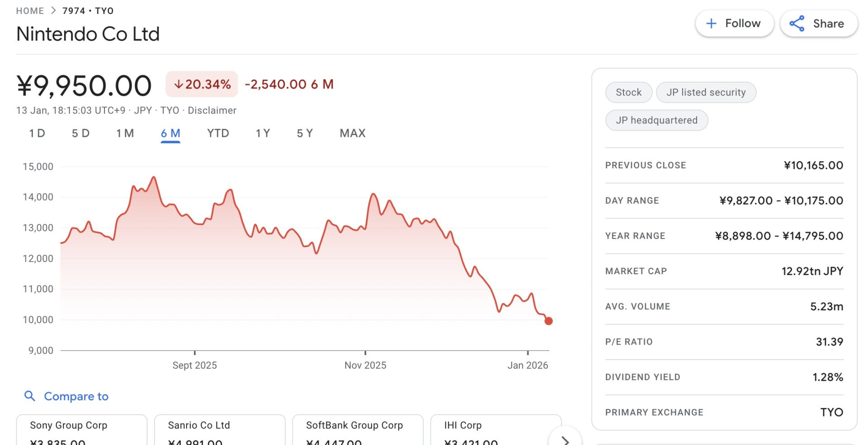Image resolution: width=868 pixels, height=445 pixels.
Task: Select the YTD chart range
Action: click(218, 133)
